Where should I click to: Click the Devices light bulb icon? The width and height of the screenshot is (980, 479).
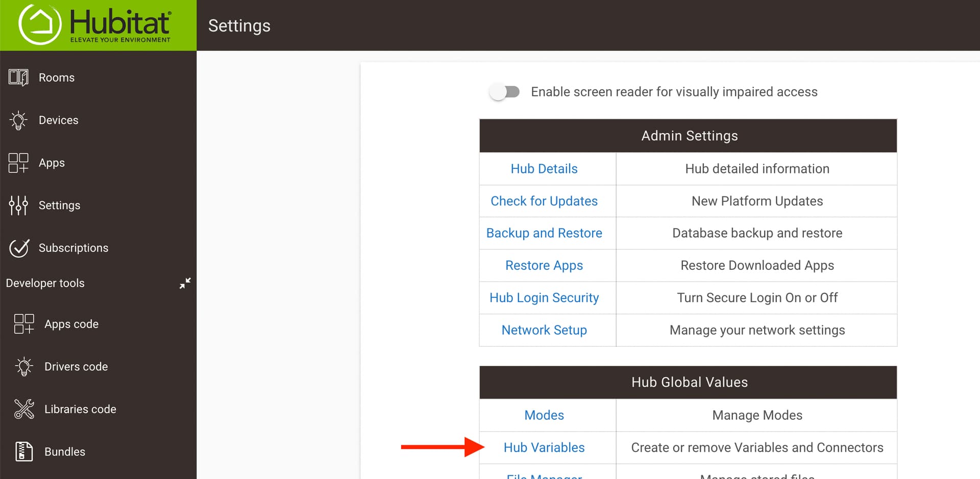[18, 120]
